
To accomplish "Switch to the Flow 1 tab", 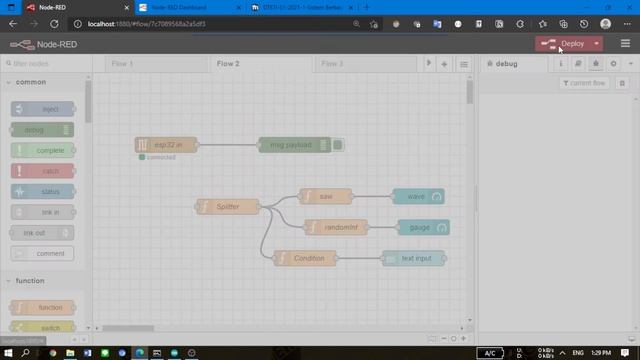I will [x=156, y=64].
